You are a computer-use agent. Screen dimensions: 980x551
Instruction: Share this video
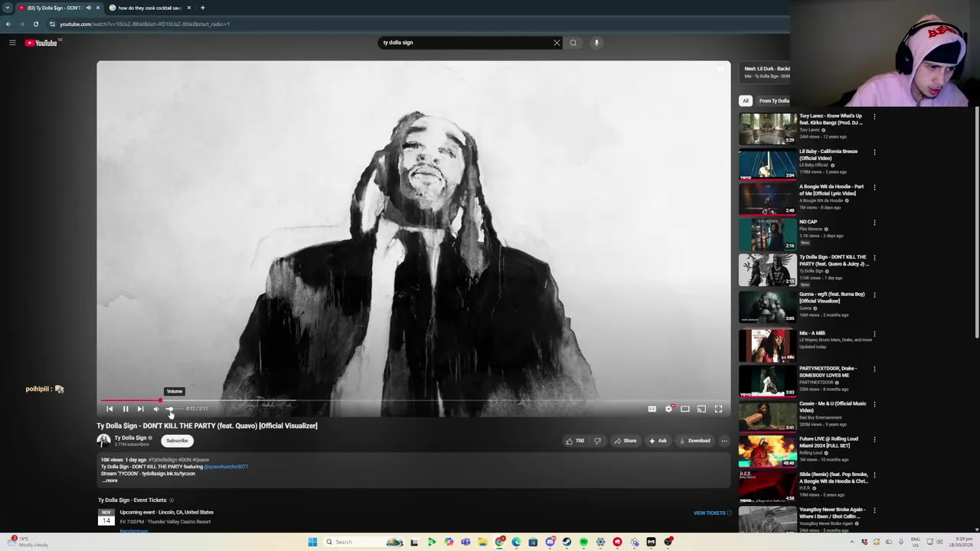(625, 441)
